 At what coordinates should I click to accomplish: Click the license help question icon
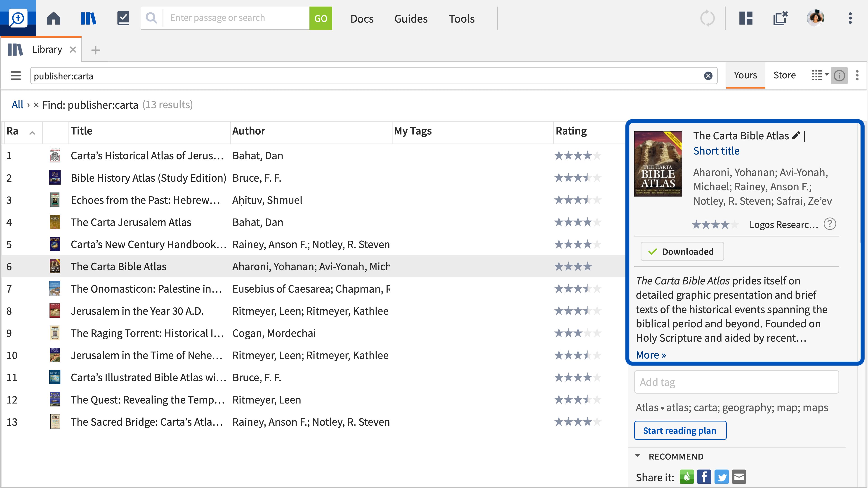click(830, 224)
